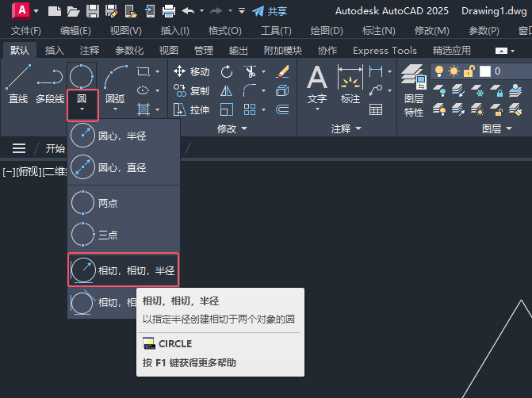Click the rotate tool icon
Screen dimensions: 532x398
(x=227, y=71)
